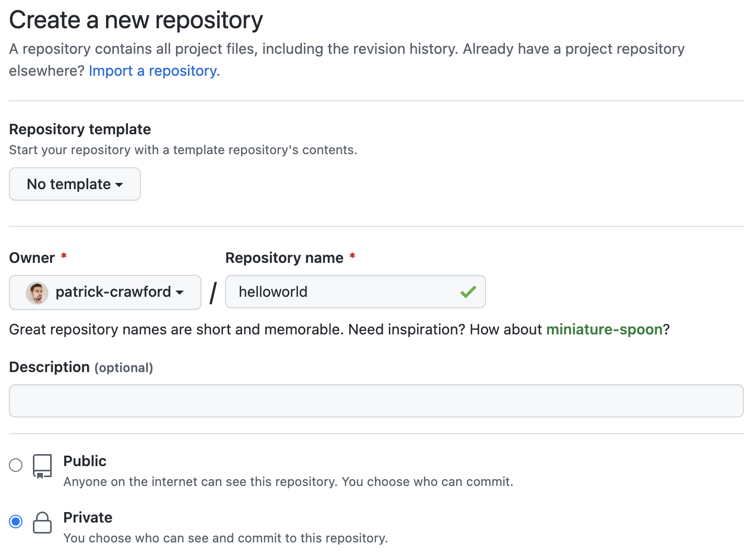Image resolution: width=756 pixels, height=556 pixels.
Task: Click the Create a new repository heading
Action: (x=135, y=20)
